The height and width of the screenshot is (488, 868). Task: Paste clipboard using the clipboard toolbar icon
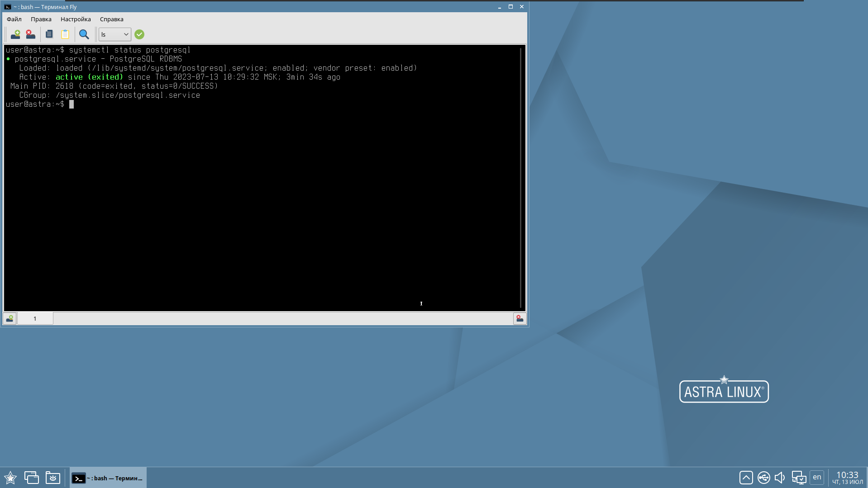[65, 34]
